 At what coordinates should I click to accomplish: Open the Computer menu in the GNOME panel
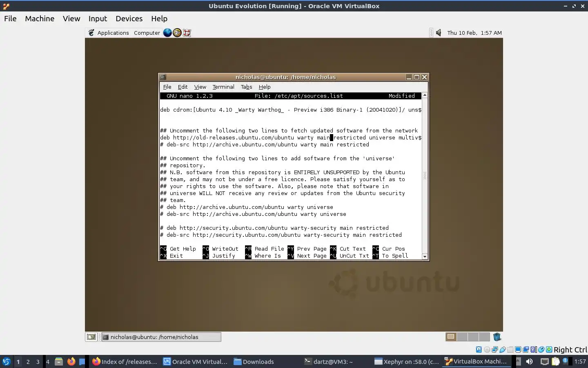click(x=147, y=33)
